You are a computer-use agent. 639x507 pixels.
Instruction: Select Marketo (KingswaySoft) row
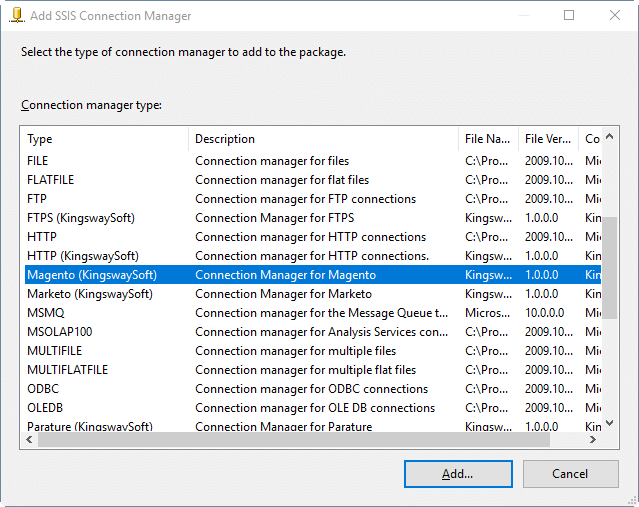(313, 294)
